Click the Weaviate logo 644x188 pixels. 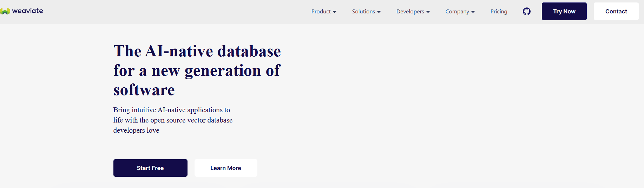click(21, 11)
